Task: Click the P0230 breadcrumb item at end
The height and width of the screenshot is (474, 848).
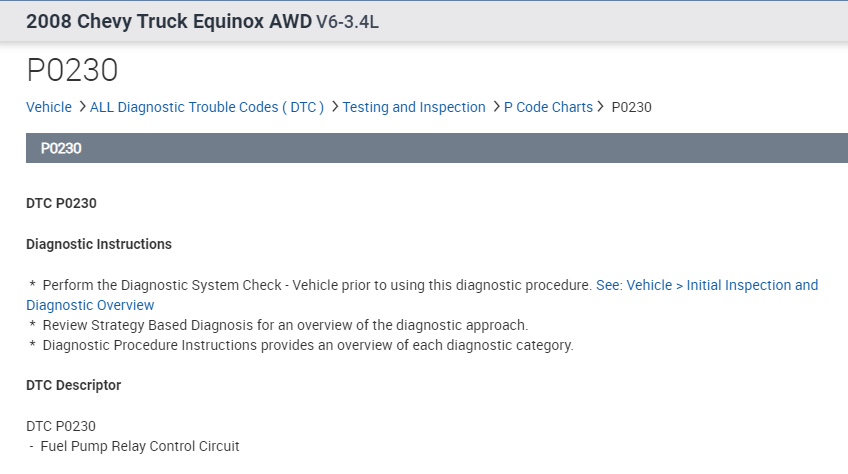Action: pyautogui.click(x=631, y=107)
